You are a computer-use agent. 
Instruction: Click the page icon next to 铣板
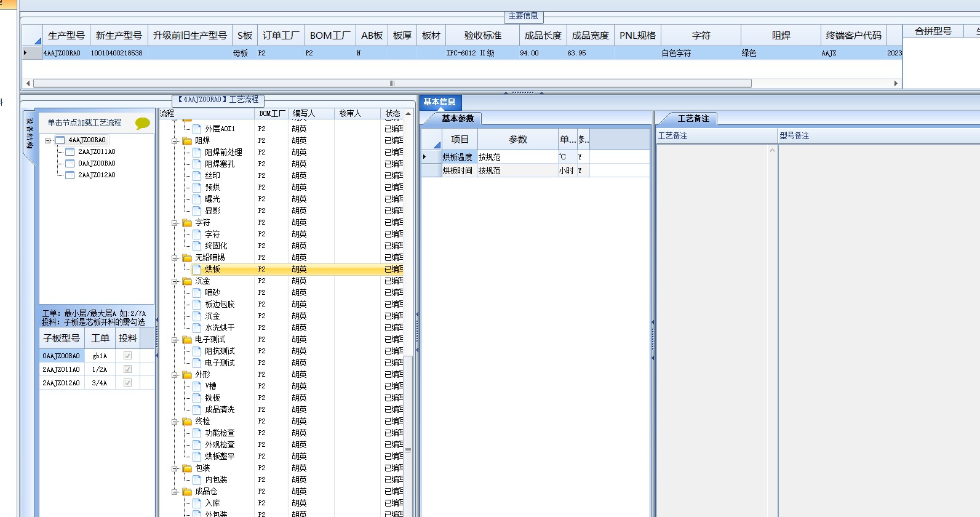(197, 398)
